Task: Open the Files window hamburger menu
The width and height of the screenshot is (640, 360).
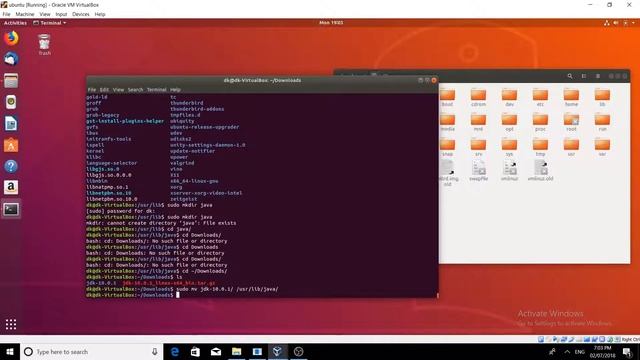Action: click(x=598, y=76)
